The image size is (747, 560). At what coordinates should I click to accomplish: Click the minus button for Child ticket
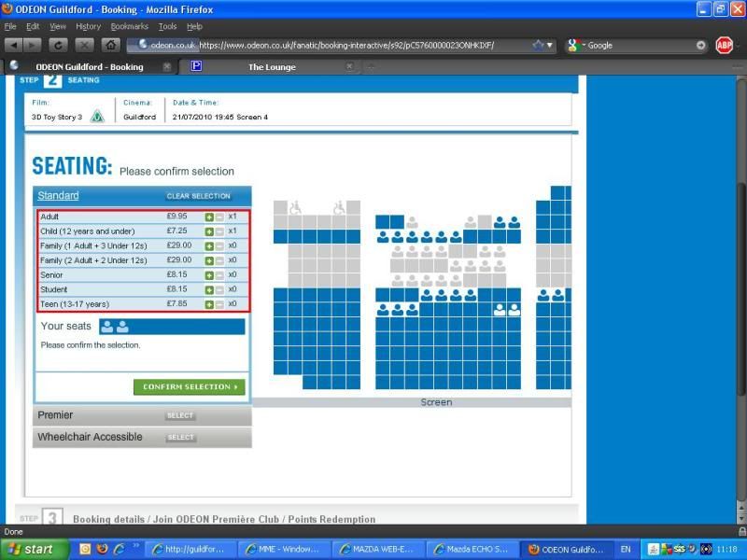pyautogui.click(x=219, y=231)
